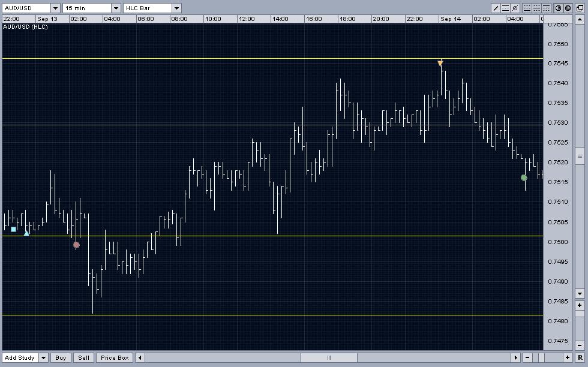Choose the horizontal lines drawing tool
Image resolution: width=588 pixels, height=367 pixels.
pyautogui.click(x=505, y=8)
